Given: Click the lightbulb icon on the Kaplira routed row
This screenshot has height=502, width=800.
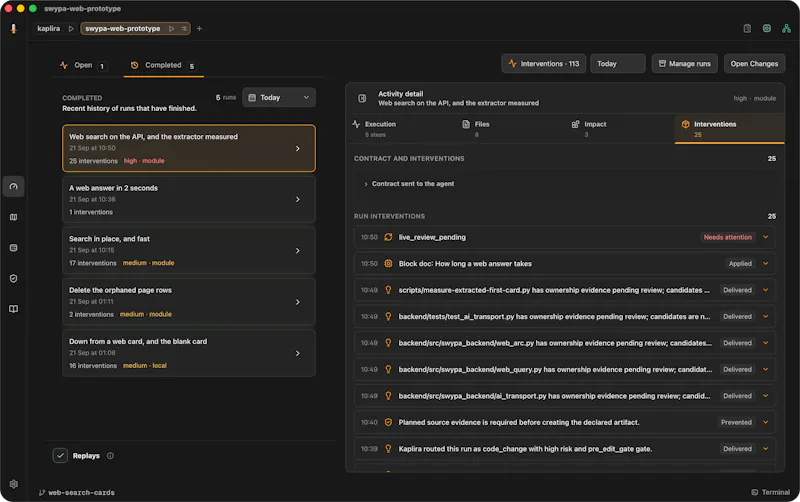Looking at the screenshot, I should 388,449.
